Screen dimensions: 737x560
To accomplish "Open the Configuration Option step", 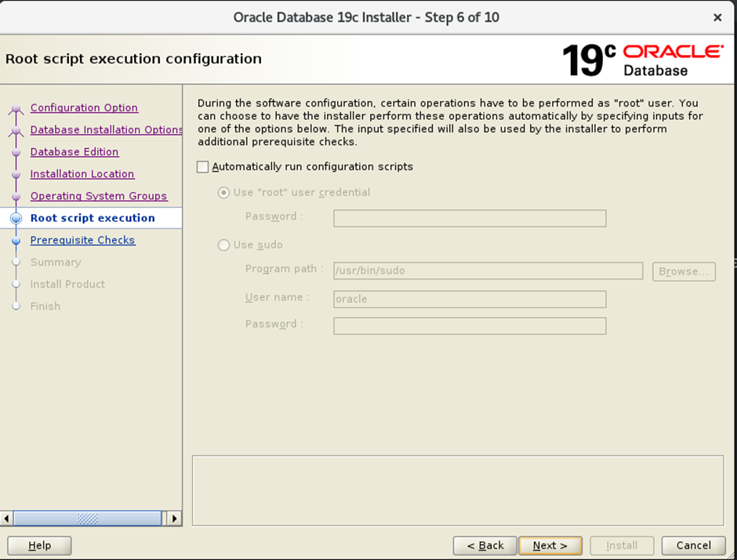I will (84, 107).
